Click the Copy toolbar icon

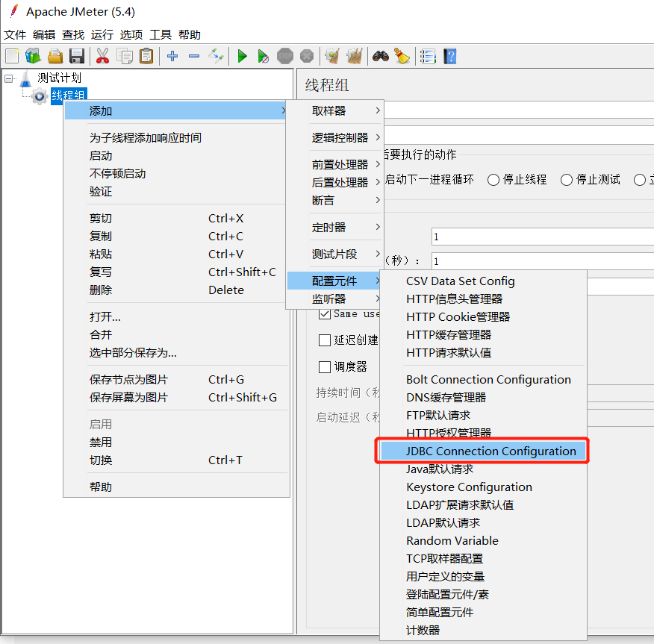click(x=124, y=56)
